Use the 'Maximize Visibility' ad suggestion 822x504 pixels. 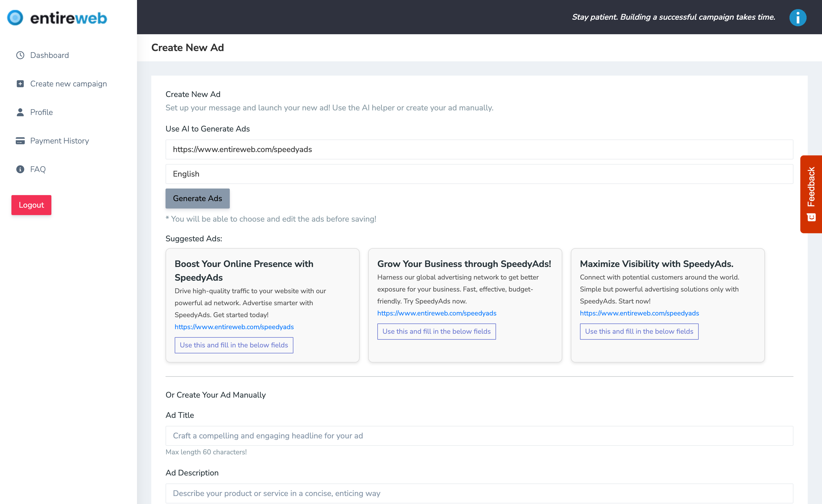coord(639,331)
